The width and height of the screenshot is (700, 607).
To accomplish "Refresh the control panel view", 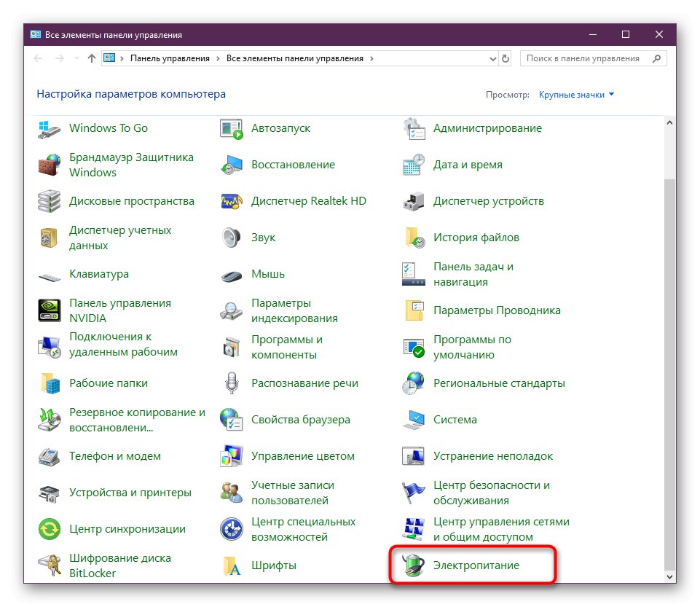I will click(x=506, y=58).
